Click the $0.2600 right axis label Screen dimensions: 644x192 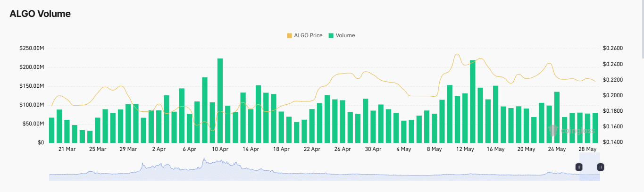click(x=613, y=49)
